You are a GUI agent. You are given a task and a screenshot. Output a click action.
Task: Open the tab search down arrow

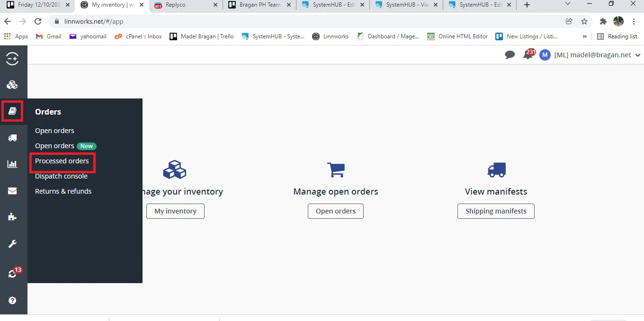568,4
